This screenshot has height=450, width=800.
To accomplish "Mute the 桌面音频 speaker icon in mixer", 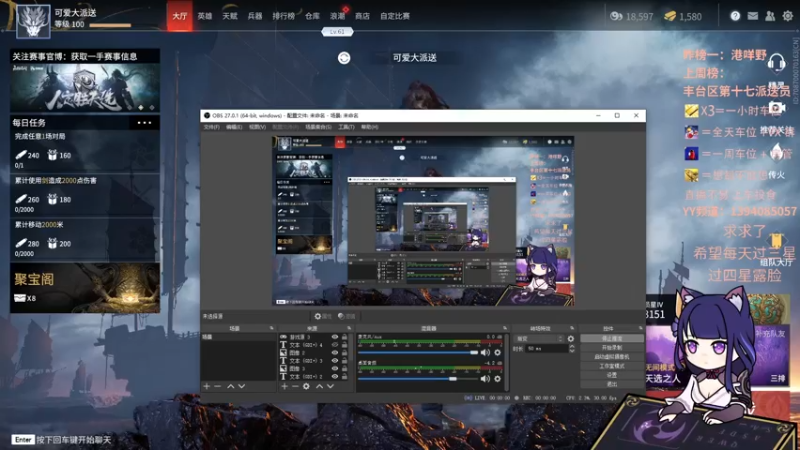I will 485,379.
